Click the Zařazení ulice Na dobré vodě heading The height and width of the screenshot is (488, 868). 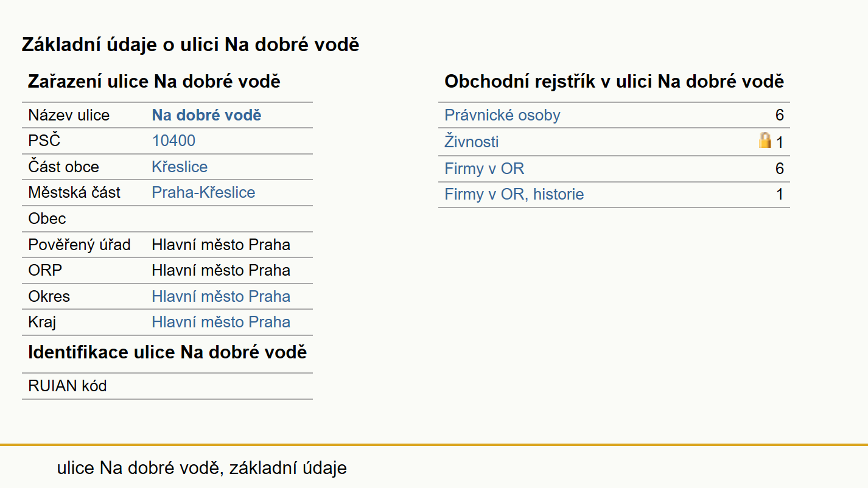pos(154,82)
